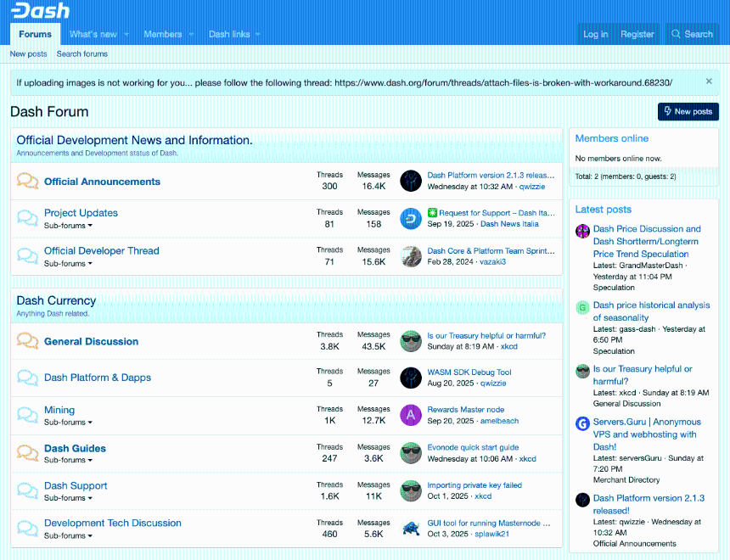Open the Dash Platform & Dapps forum

coord(98,378)
